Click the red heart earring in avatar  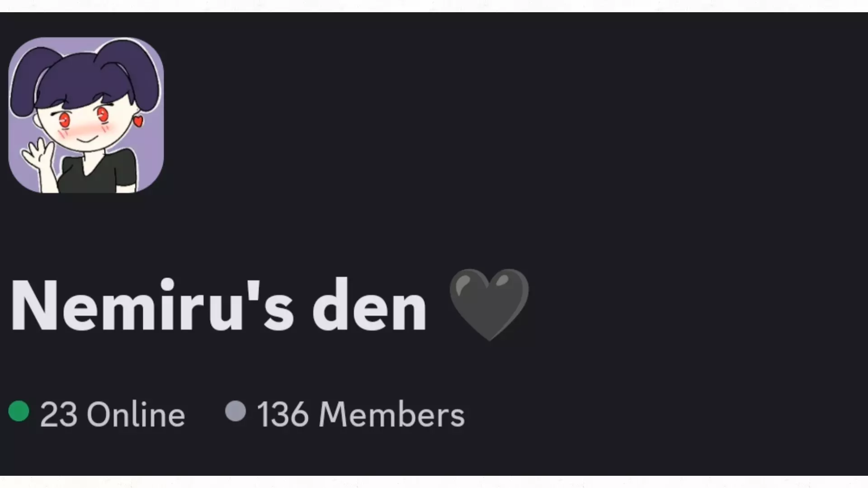coord(138,121)
